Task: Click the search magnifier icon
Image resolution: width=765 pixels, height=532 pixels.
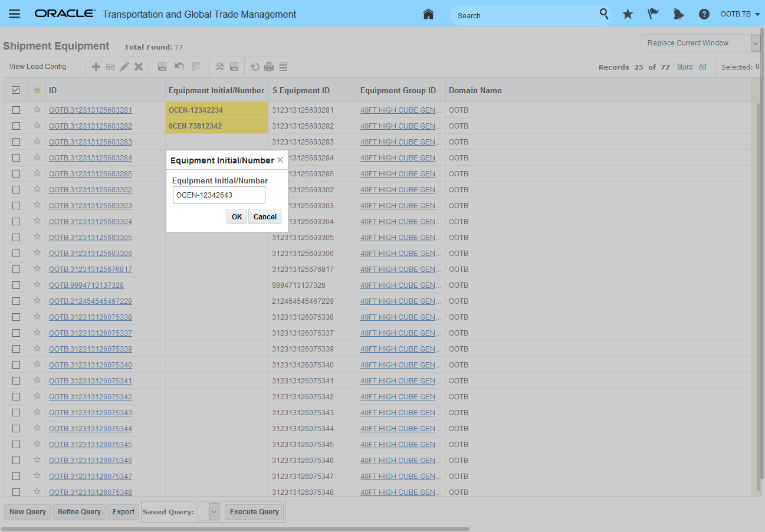Action: [x=604, y=14]
